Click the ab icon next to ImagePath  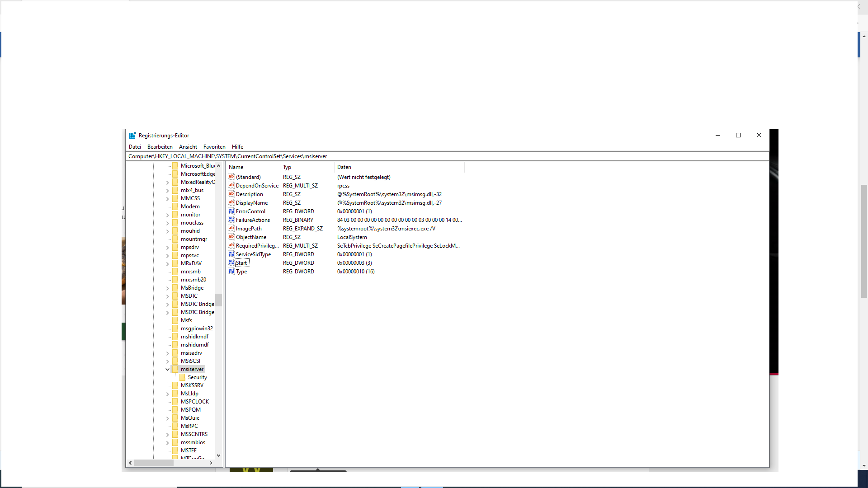point(231,228)
